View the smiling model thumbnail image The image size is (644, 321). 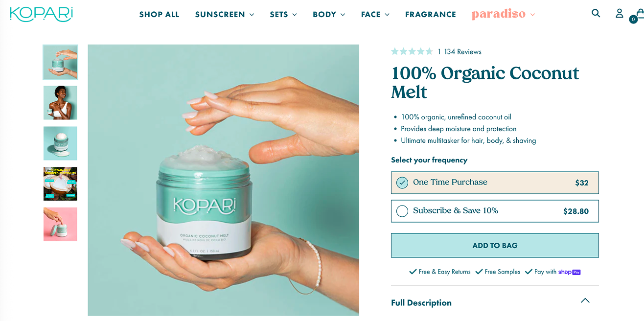point(60,103)
